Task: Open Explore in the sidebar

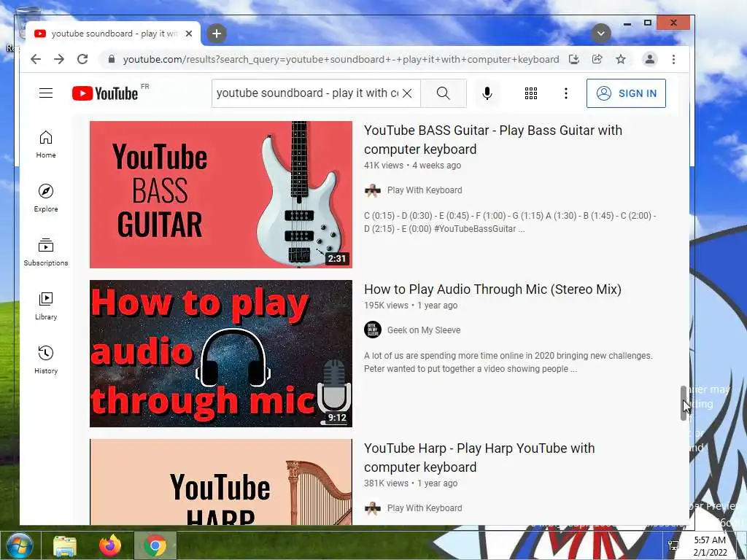Action: (46, 198)
